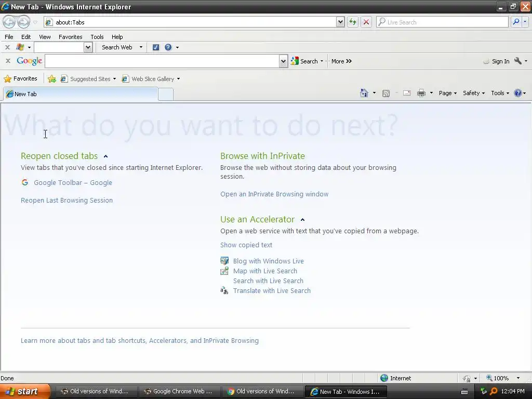Click Show copied text link
532x399 pixels.
tap(246, 245)
